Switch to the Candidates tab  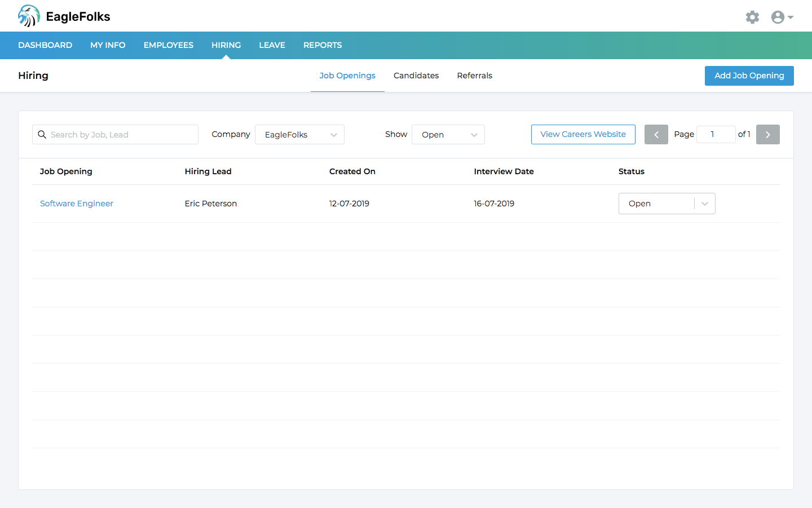point(416,76)
